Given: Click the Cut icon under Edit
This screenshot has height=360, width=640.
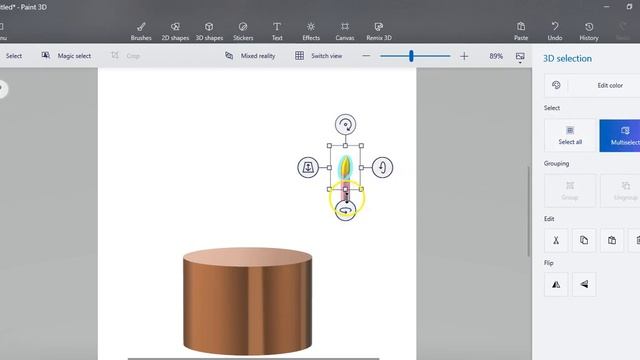Looking at the screenshot, I should tap(556, 240).
